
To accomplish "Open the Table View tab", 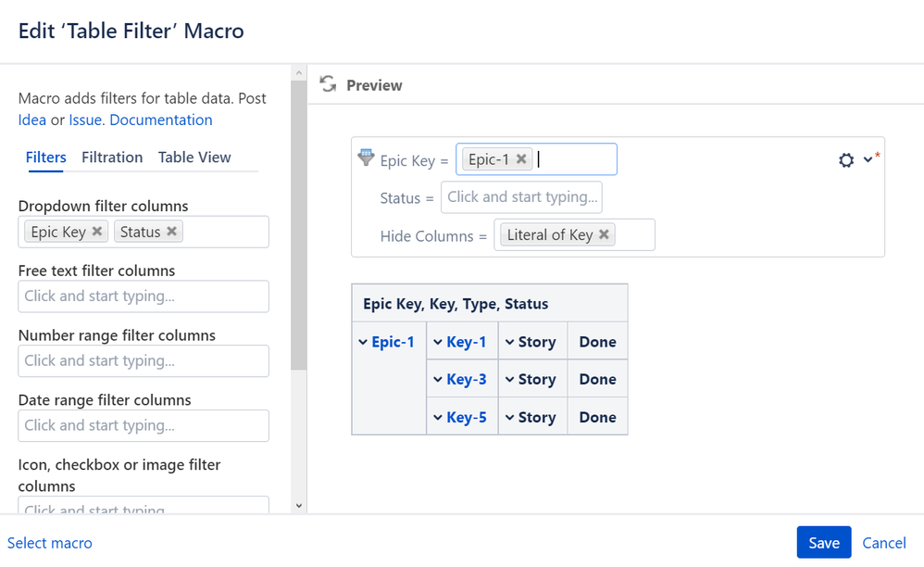I will tap(194, 157).
